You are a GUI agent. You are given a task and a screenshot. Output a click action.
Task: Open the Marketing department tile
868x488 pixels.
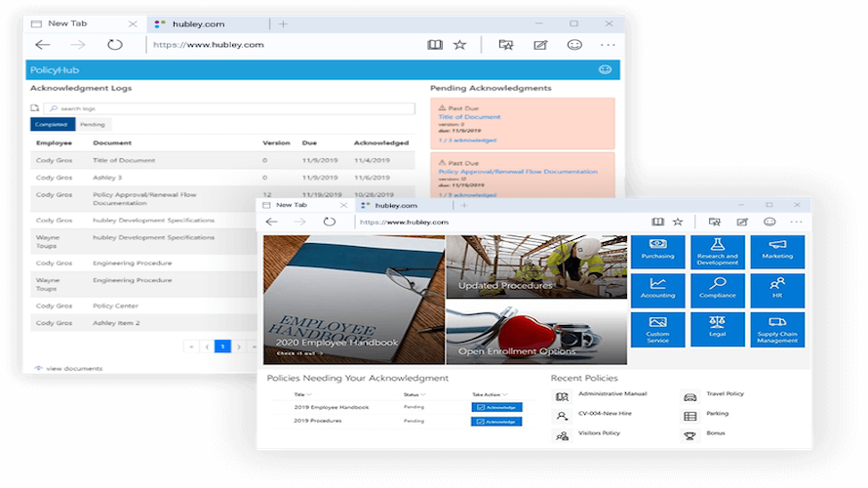[x=777, y=252]
